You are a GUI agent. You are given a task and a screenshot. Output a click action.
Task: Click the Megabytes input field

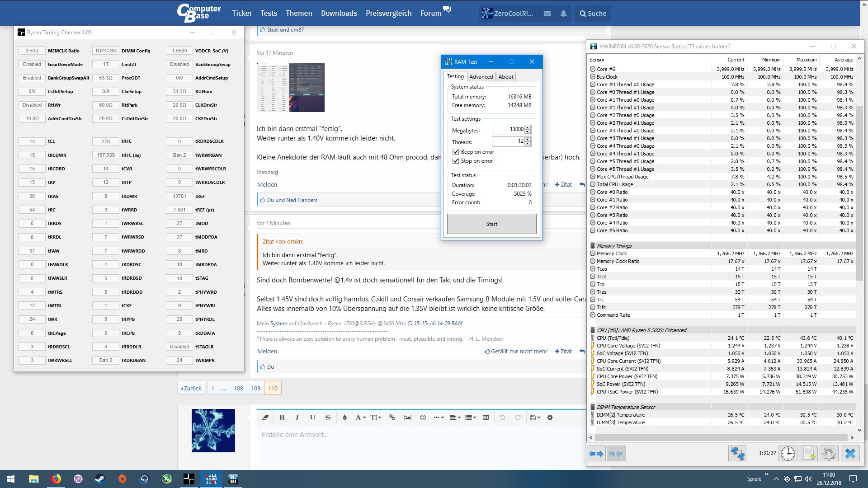tap(508, 130)
